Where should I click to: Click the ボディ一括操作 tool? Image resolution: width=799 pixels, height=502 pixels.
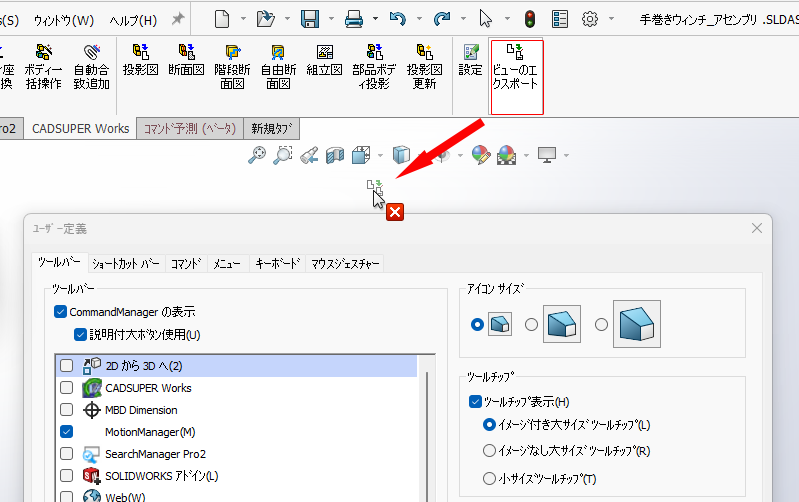[x=43, y=67]
